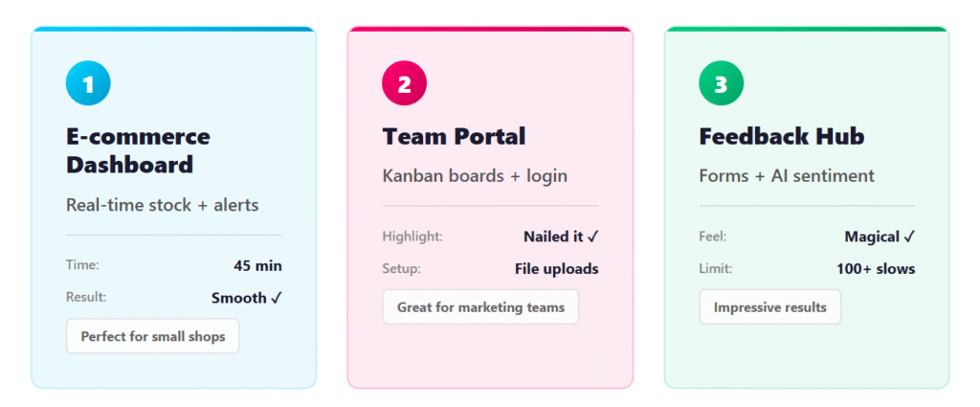Click the Real-time stock + alerts subtitle
This screenshot has width=980, height=407.
(162, 205)
